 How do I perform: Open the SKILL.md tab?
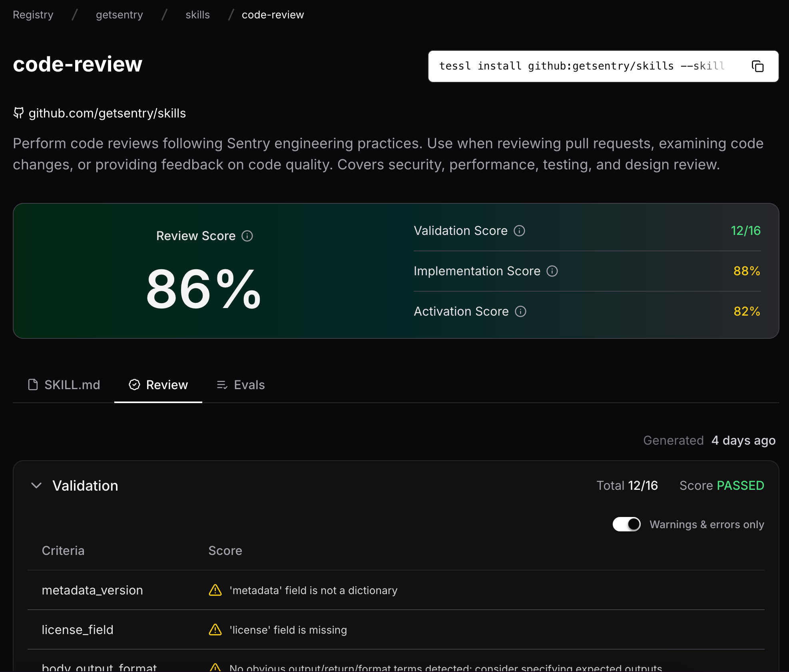(x=64, y=385)
